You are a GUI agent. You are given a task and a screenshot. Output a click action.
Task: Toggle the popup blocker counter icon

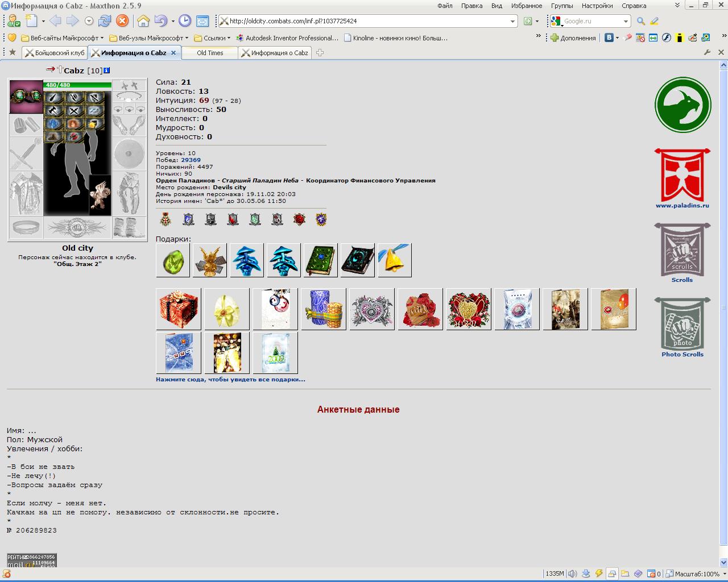[654, 573]
